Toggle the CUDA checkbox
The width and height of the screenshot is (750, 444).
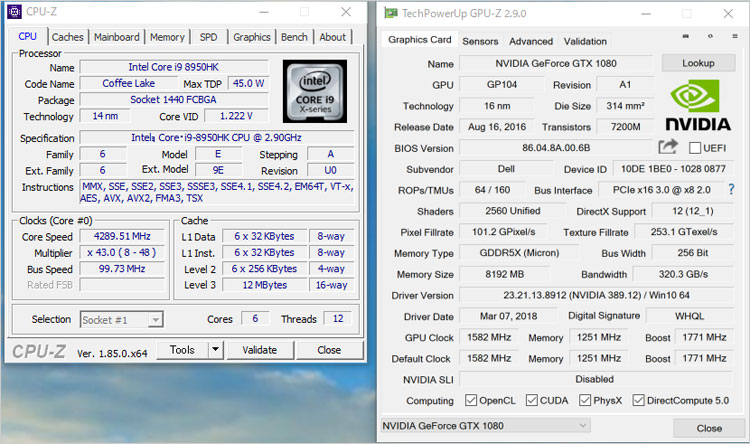point(531,400)
